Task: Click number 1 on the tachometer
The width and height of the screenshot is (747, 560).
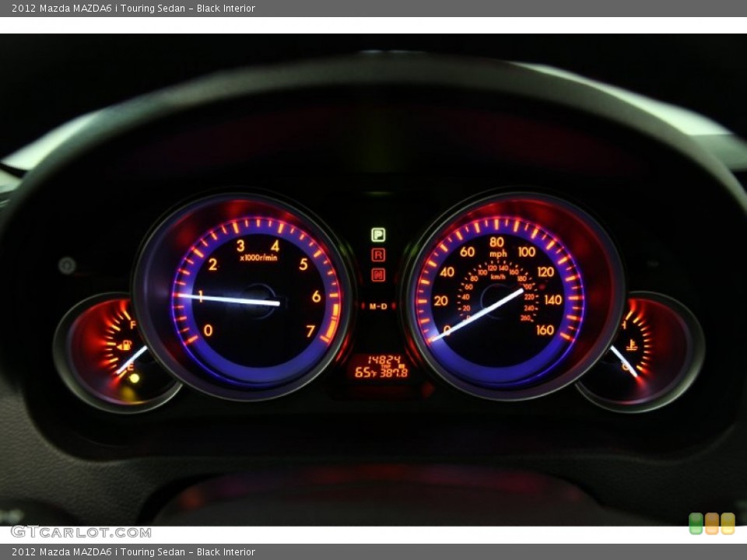Action: 201,296
